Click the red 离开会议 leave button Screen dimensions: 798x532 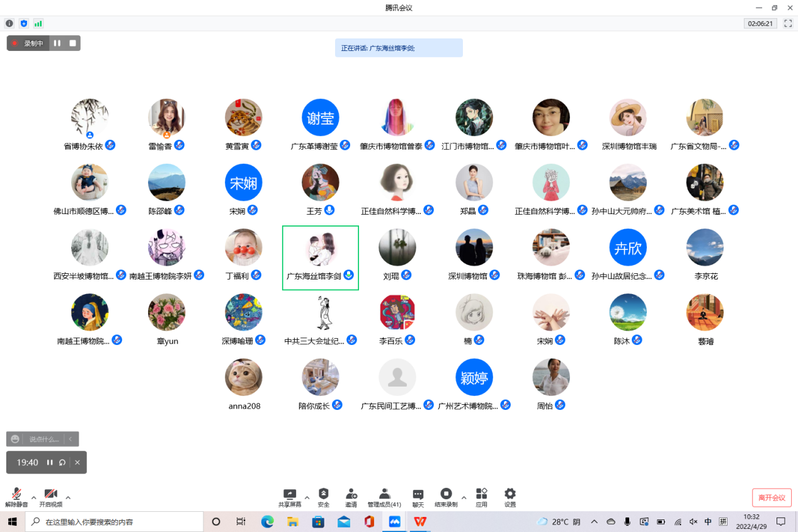click(x=772, y=497)
